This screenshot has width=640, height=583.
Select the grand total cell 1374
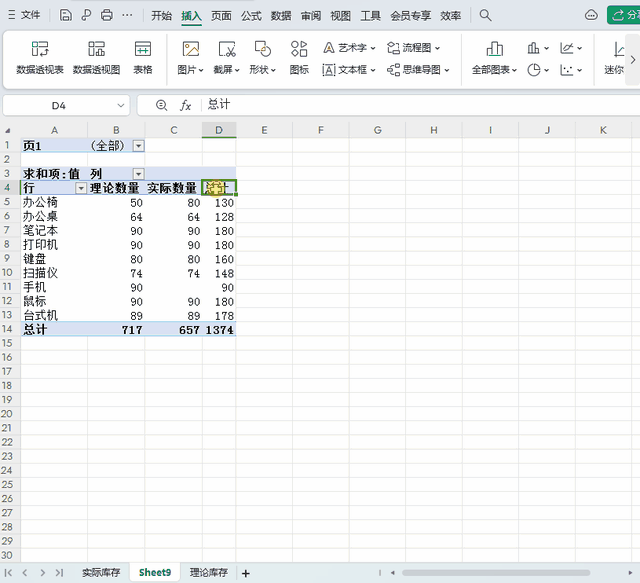219,330
